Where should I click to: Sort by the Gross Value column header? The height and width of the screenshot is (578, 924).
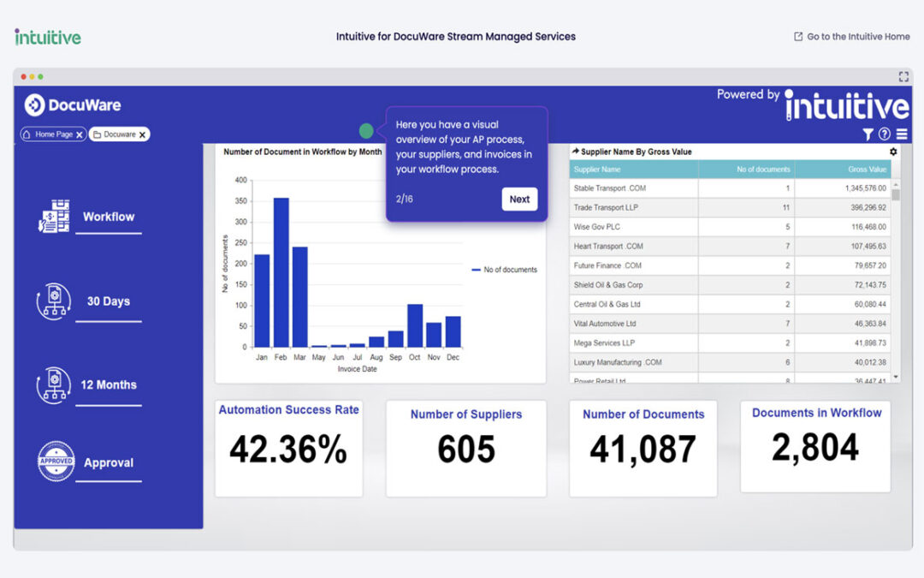click(x=867, y=170)
